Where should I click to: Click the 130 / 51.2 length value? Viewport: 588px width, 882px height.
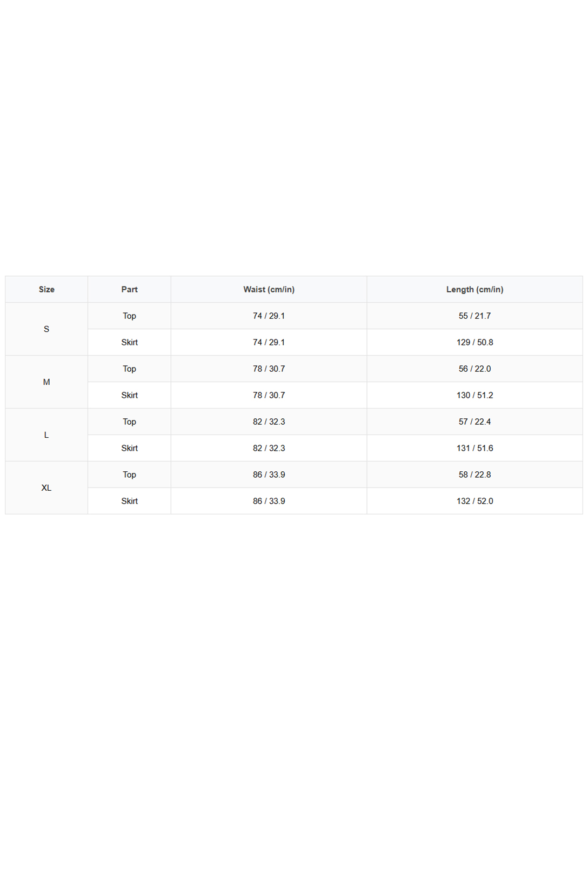tap(475, 395)
